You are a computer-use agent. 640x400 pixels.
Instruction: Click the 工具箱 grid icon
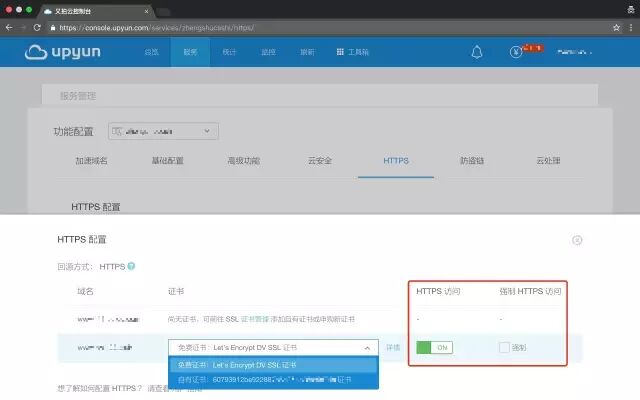coord(340,52)
